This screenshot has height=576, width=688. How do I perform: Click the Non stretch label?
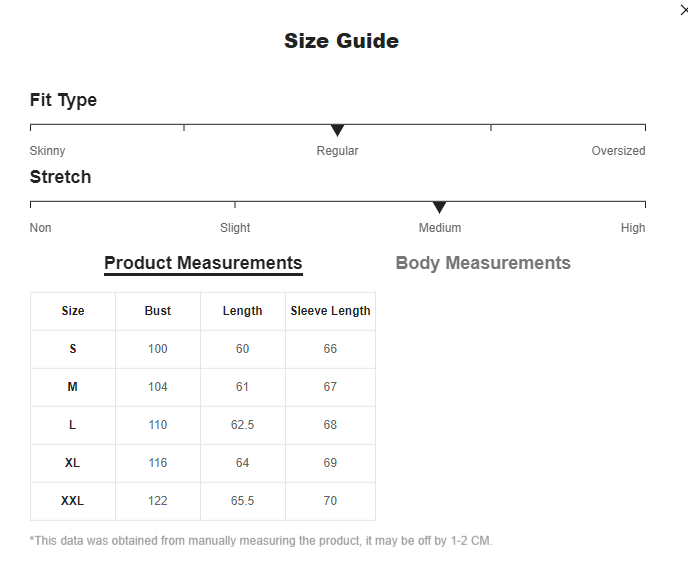click(40, 228)
